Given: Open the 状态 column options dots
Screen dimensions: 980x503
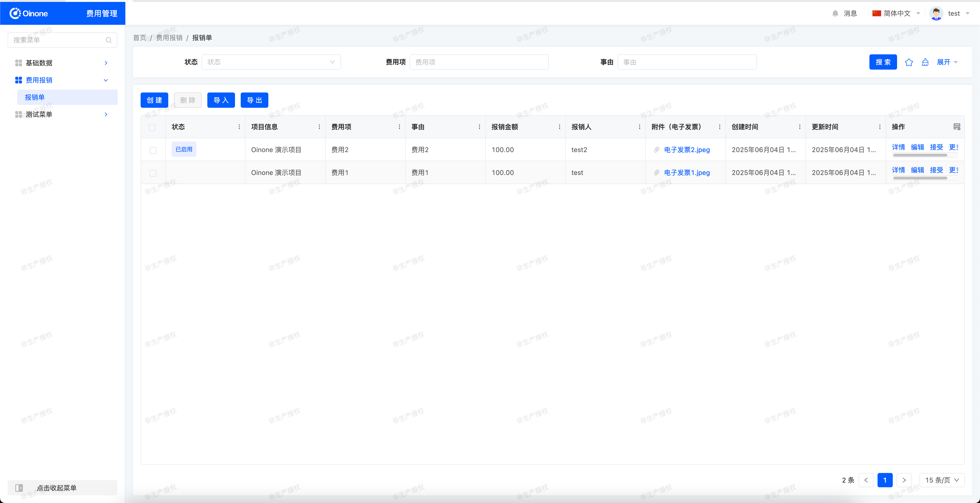Looking at the screenshot, I should point(239,127).
